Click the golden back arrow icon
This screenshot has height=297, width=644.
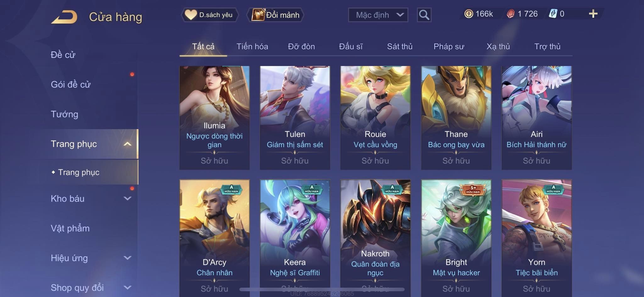(64, 17)
